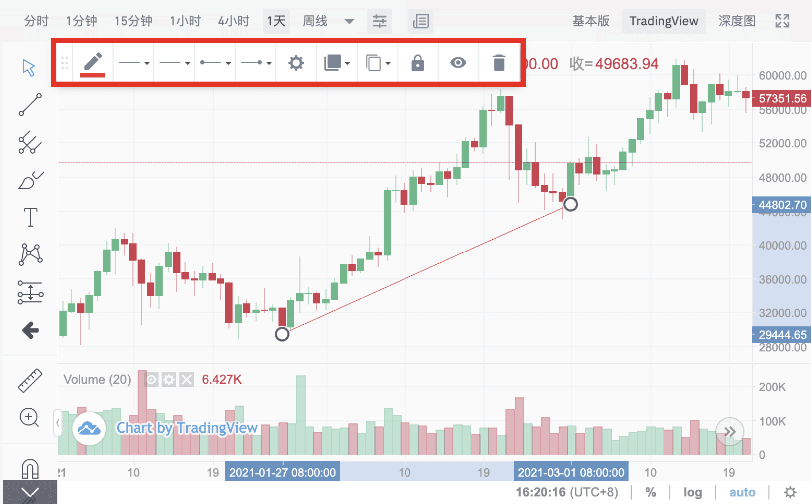The width and height of the screenshot is (812, 504).
Task: Grab the floating toolbar drag handle
Action: [64, 63]
